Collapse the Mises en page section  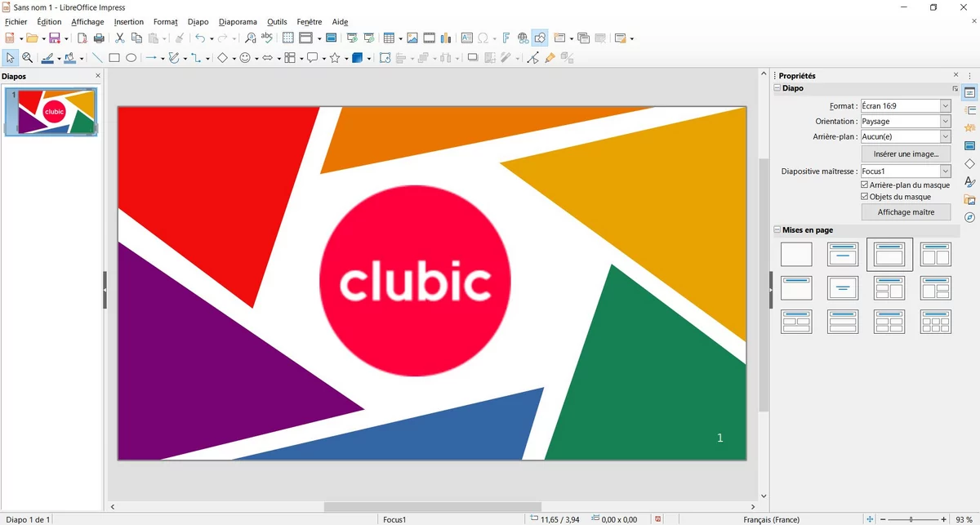[x=777, y=230]
